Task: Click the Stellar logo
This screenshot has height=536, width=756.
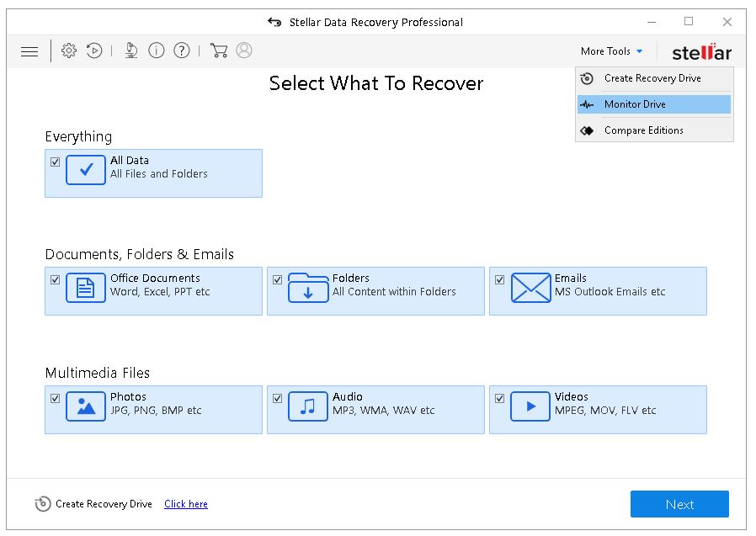Action: (x=702, y=51)
